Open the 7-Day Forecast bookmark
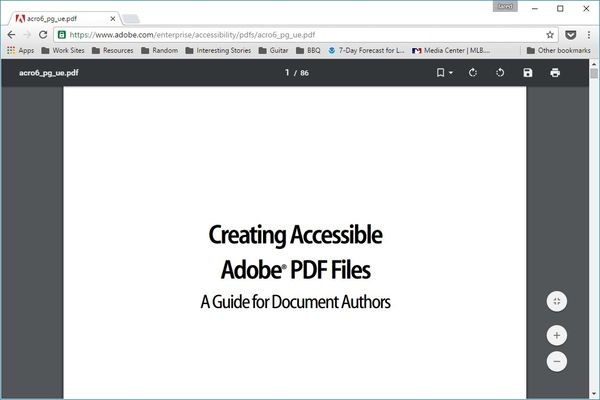The width and height of the screenshot is (600, 400). click(367, 49)
